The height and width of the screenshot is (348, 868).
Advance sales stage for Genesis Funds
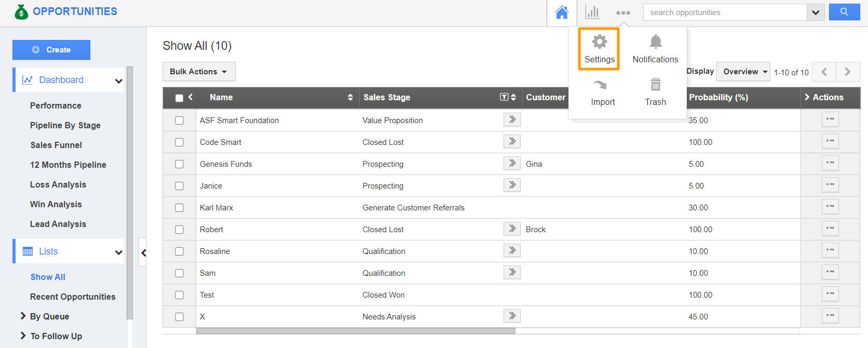pyautogui.click(x=512, y=164)
